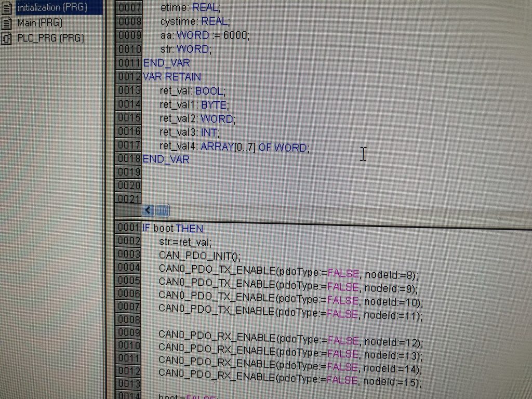Screen dimensions: 532x399
Task: Click declaration line number 0018 gutter cell
Action: coord(128,158)
